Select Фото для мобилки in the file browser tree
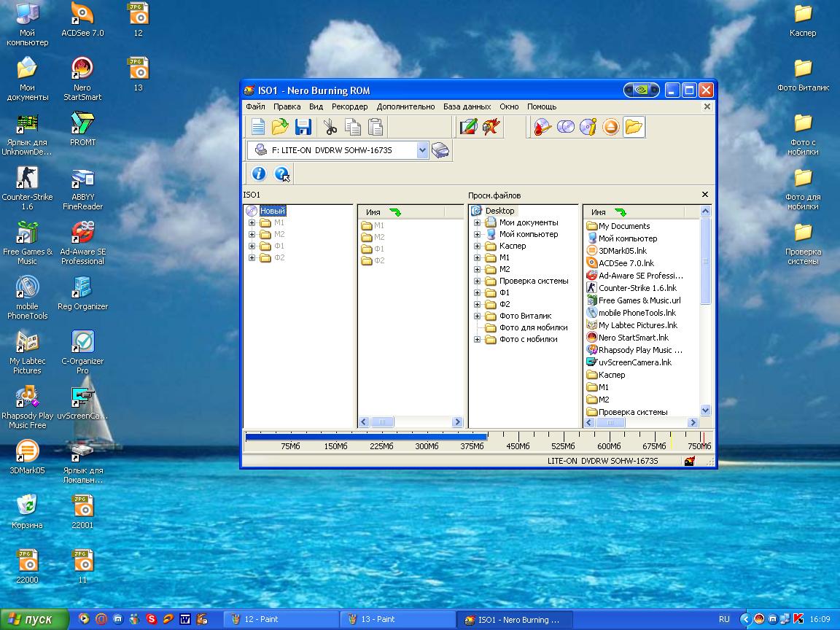840x630 pixels. pyautogui.click(x=533, y=328)
